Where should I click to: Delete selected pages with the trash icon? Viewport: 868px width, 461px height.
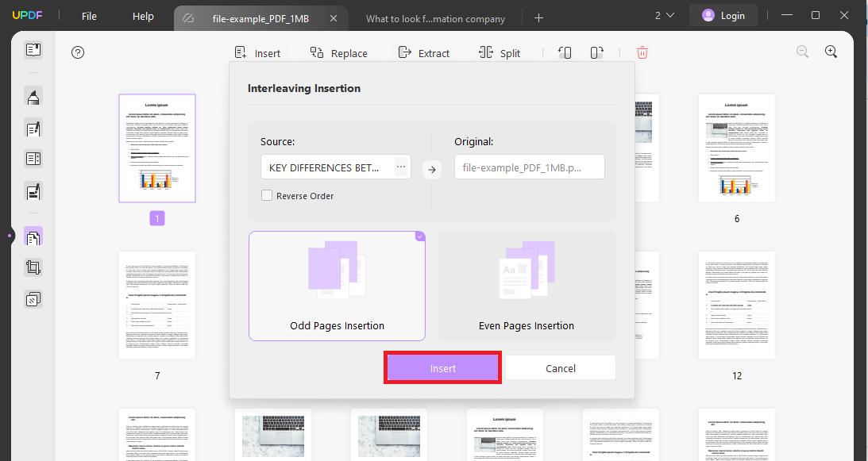pos(642,52)
